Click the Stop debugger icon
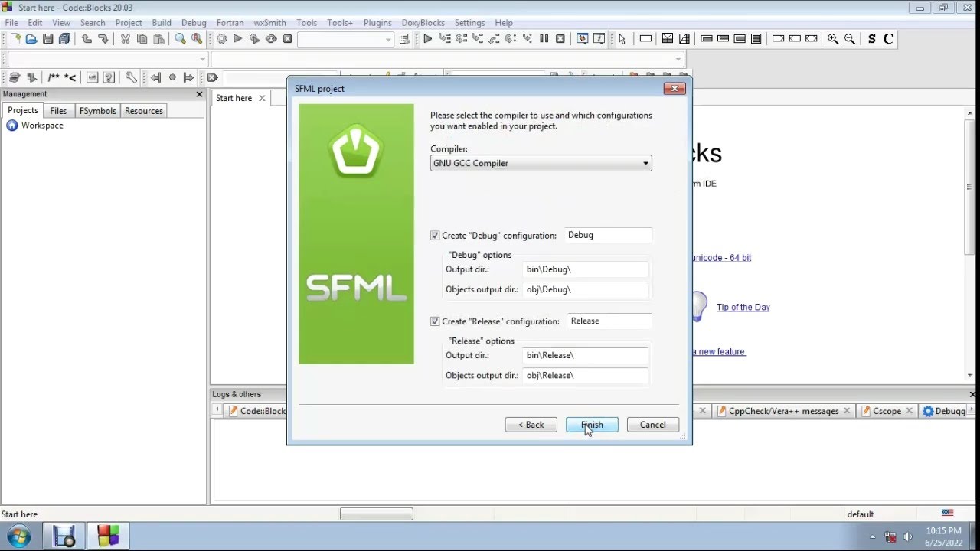Image resolution: width=980 pixels, height=551 pixels. [560, 39]
